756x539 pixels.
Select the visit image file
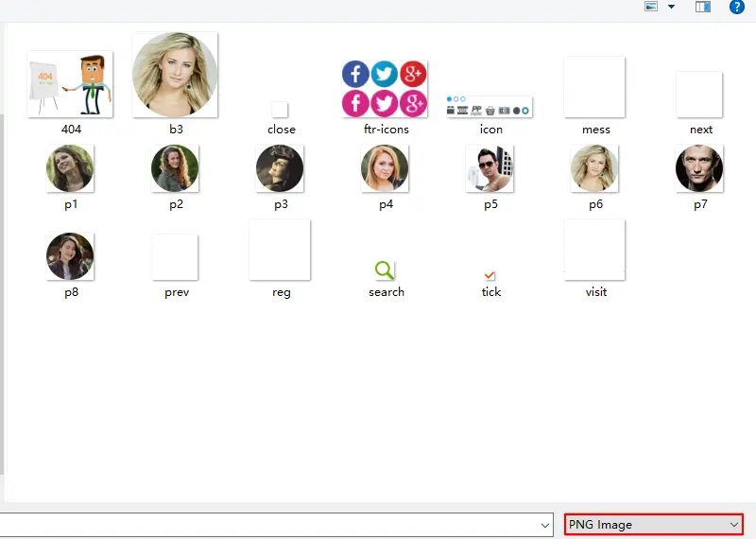click(x=594, y=250)
